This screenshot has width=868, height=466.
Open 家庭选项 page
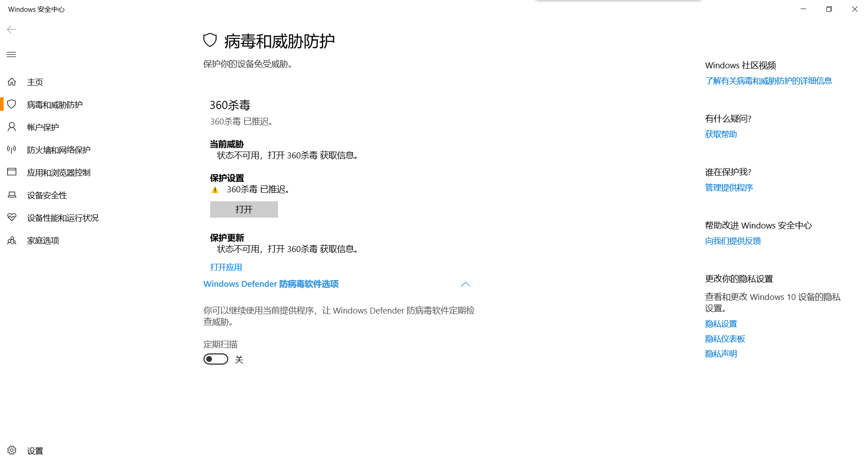pyautogui.click(x=43, y=241)
